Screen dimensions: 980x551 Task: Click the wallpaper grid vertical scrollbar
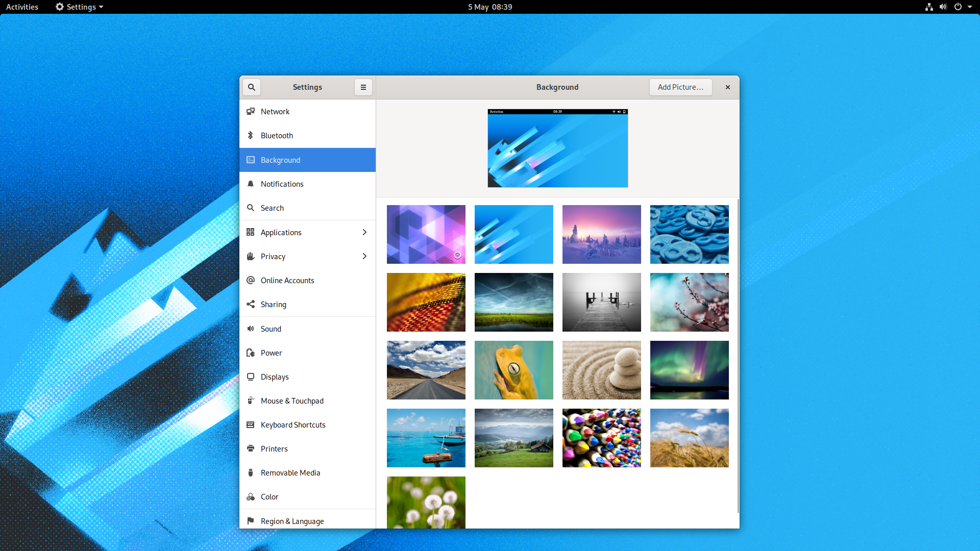(738, 357)
